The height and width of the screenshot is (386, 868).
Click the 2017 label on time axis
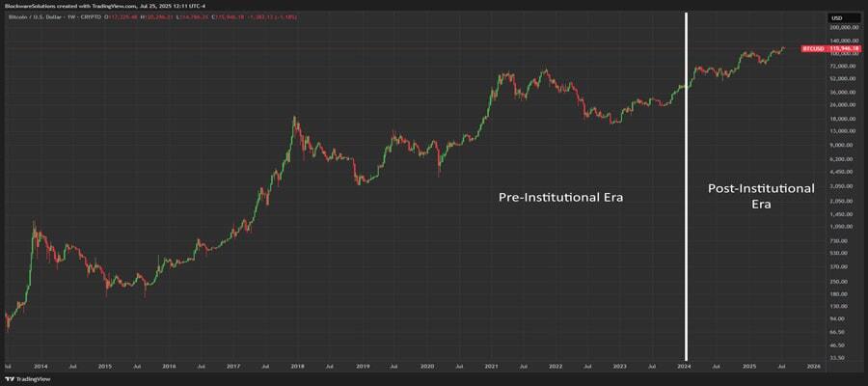pyautogui.click(x=233, y=366)
